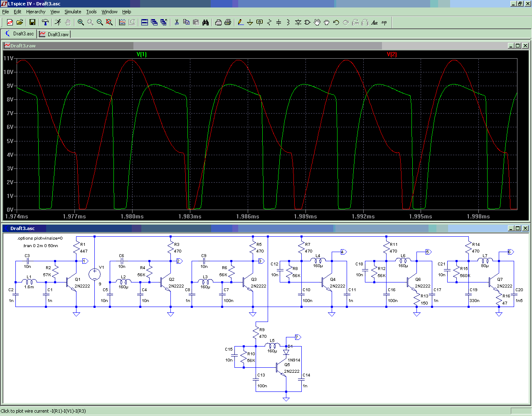
Task: Click the SPICE directive .op icon
Action: click(x=384, y=22)
